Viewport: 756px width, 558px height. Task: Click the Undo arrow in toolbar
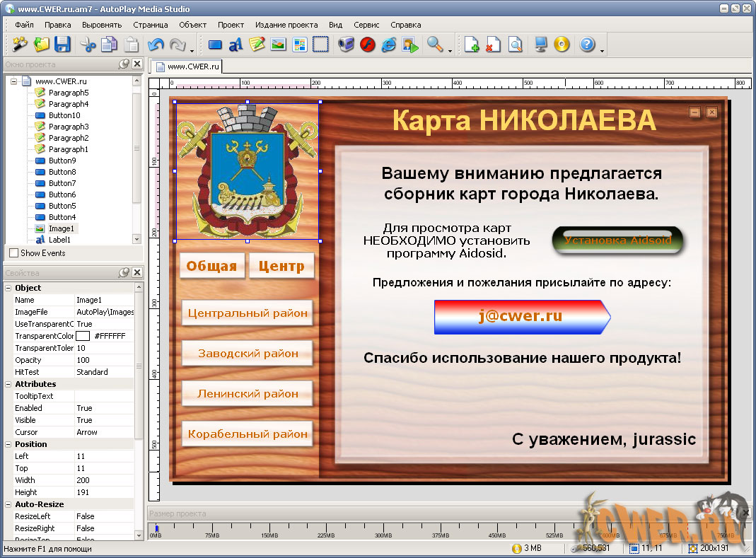click(x=155, y=45)
